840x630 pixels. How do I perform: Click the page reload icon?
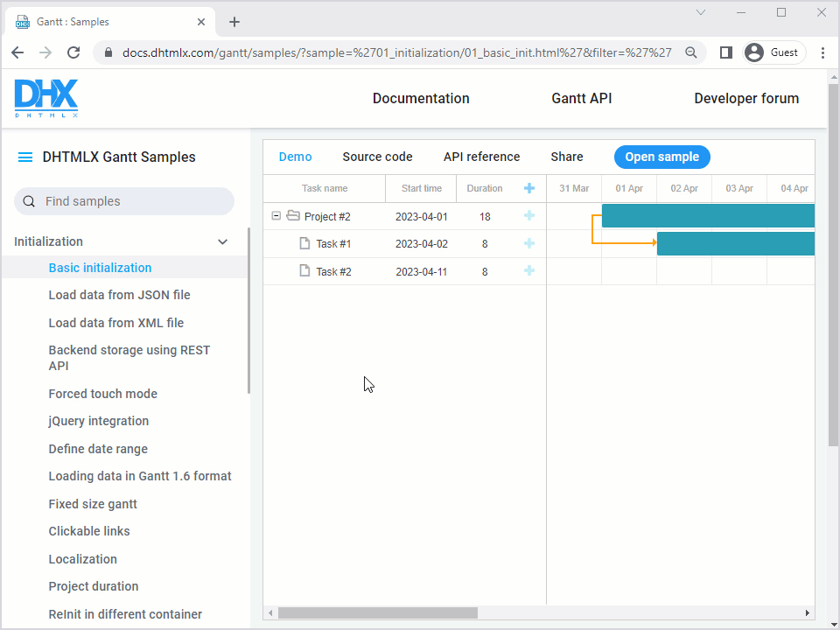tap(73, 52)
